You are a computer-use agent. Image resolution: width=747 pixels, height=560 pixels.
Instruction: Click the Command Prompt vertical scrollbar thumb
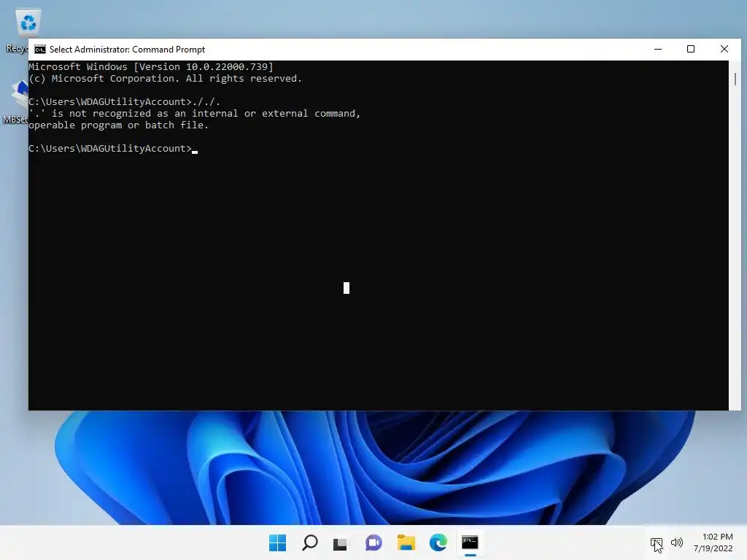point(735,79)
